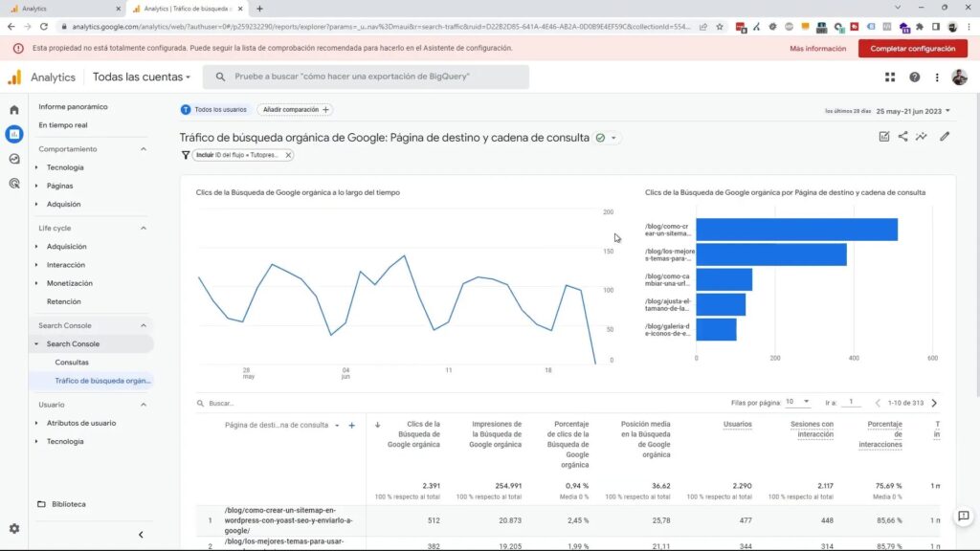Click the 'Todos los usuarios' chip
The image size is (980, 551).
215,109
